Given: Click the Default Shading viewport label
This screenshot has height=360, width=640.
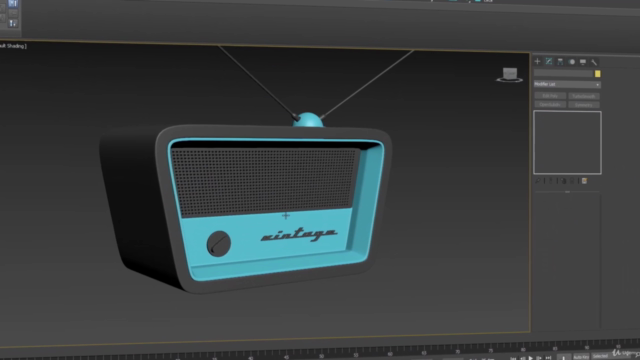Looking at the screenshot, I should click(13, 46).
